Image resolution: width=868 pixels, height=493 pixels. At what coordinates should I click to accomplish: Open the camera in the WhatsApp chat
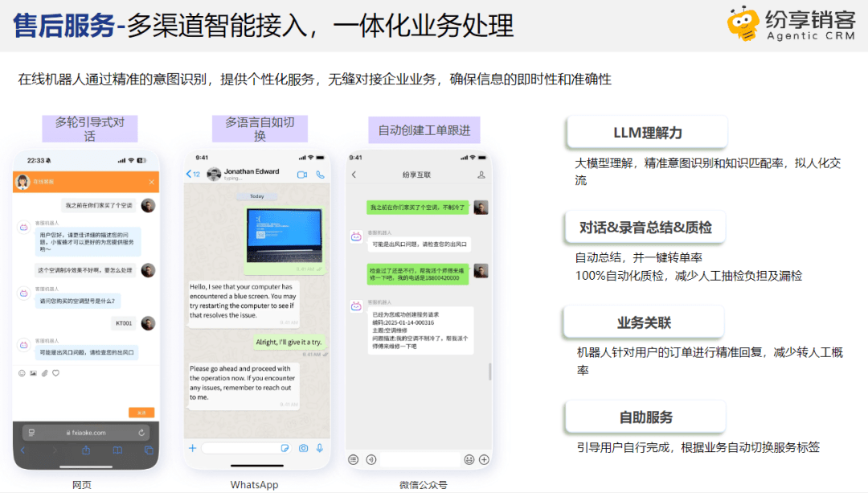click(x=303, y=448)
